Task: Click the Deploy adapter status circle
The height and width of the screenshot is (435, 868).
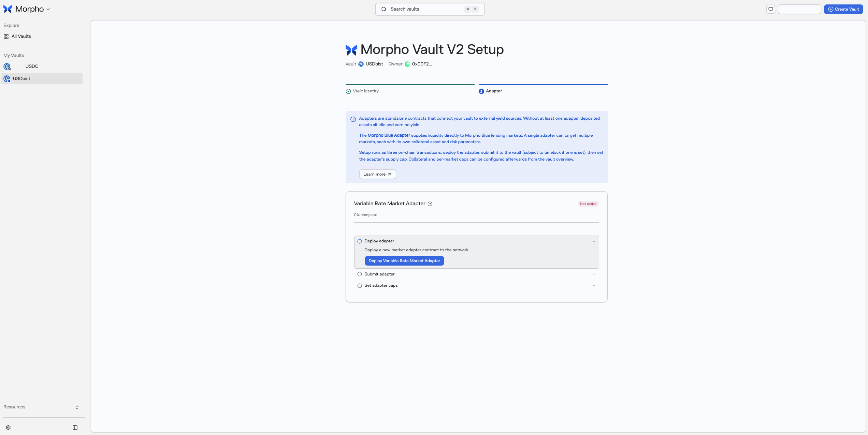Action: click(x=360, y=241)
